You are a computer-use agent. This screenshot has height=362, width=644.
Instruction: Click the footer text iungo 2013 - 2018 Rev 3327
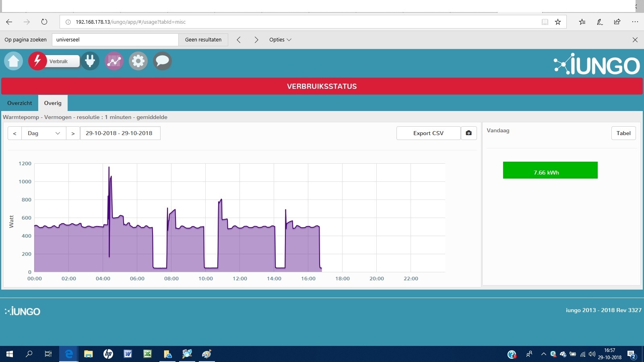[x=603, y=310]
